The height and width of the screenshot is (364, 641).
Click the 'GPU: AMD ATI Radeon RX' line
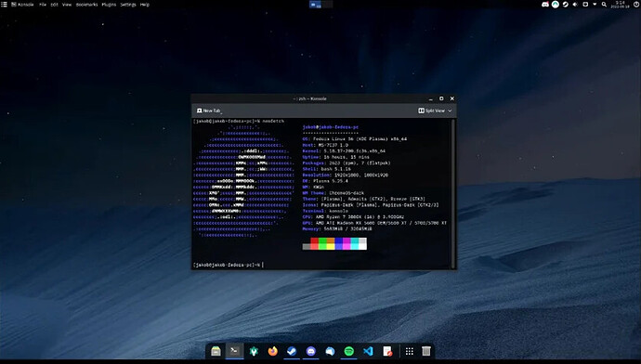click(374, 223)
